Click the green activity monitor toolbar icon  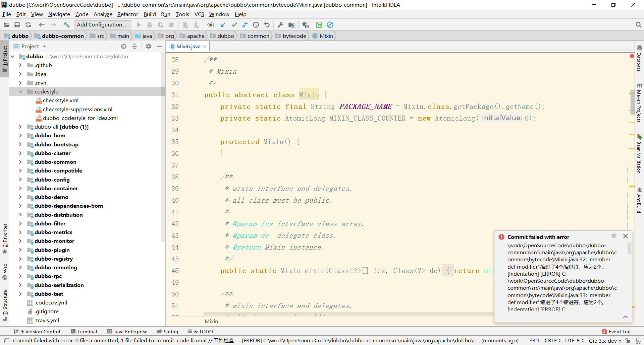pos(319,25)
